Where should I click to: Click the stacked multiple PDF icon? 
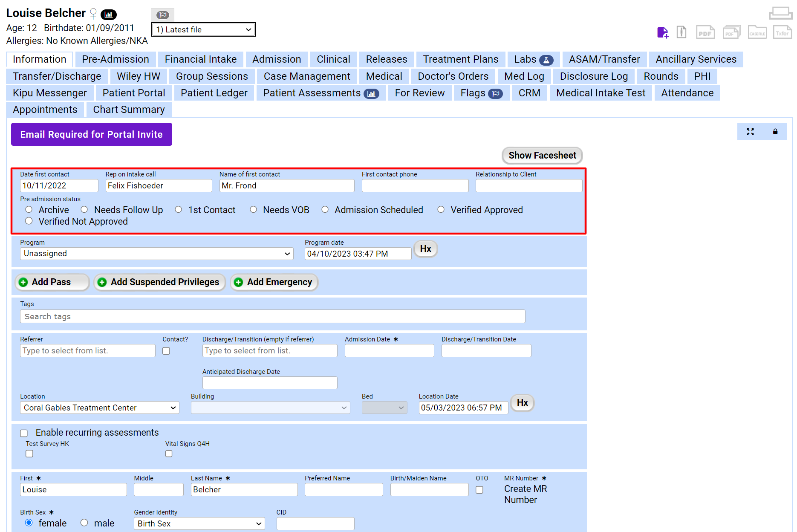[x=731, y=33]
